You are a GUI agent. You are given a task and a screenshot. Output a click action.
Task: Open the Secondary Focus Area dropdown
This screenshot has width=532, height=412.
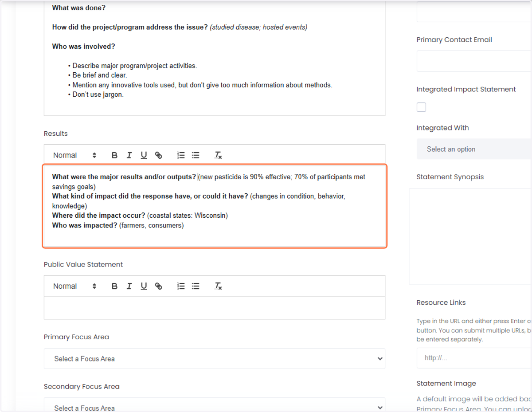215,405
